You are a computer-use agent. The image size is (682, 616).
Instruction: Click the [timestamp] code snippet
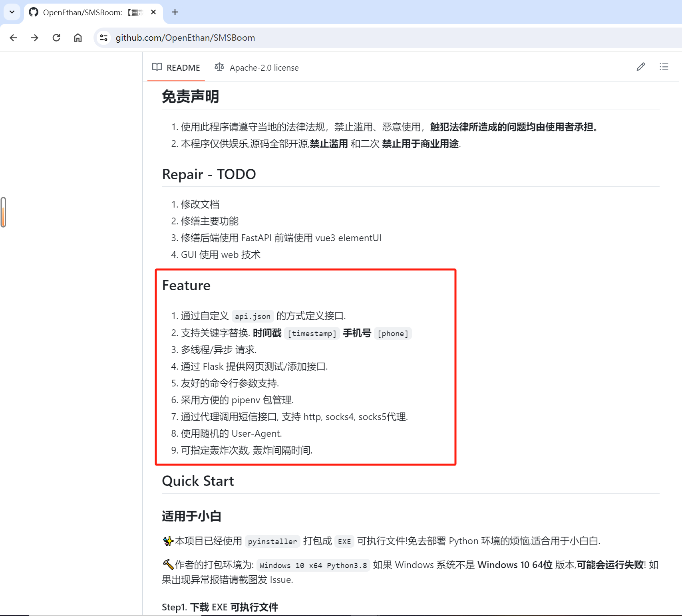312,333
